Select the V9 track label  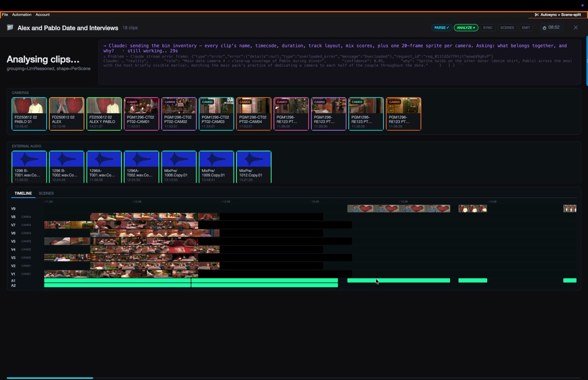click(x=13, y=209)
